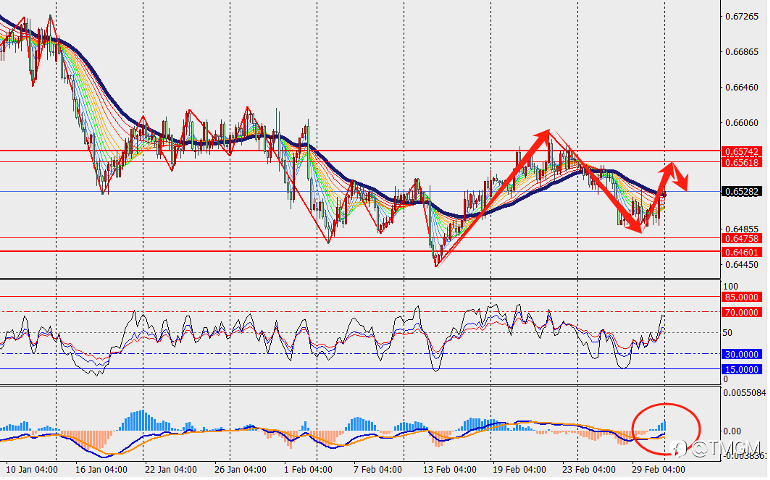
Task: Click the 19 Feb 04:00 date label
Action: 519,470
